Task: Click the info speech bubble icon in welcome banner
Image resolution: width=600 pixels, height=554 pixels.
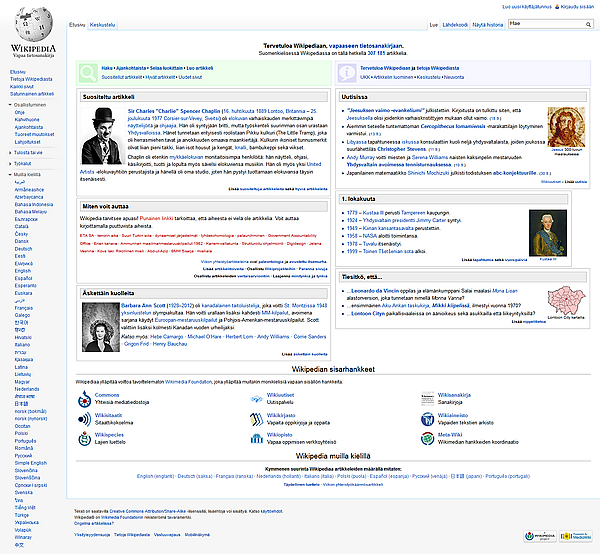Action: point(347,73)
